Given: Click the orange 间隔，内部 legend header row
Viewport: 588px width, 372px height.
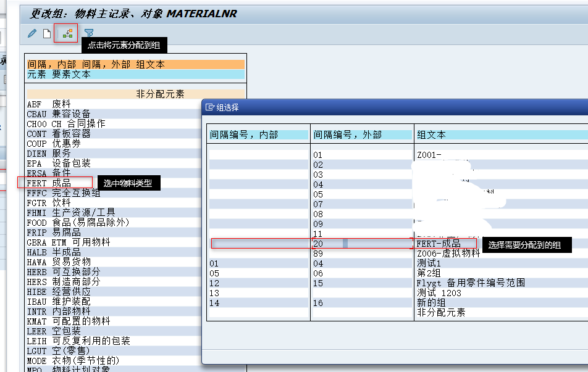Looking at the screenshot, I should (136, 64).
